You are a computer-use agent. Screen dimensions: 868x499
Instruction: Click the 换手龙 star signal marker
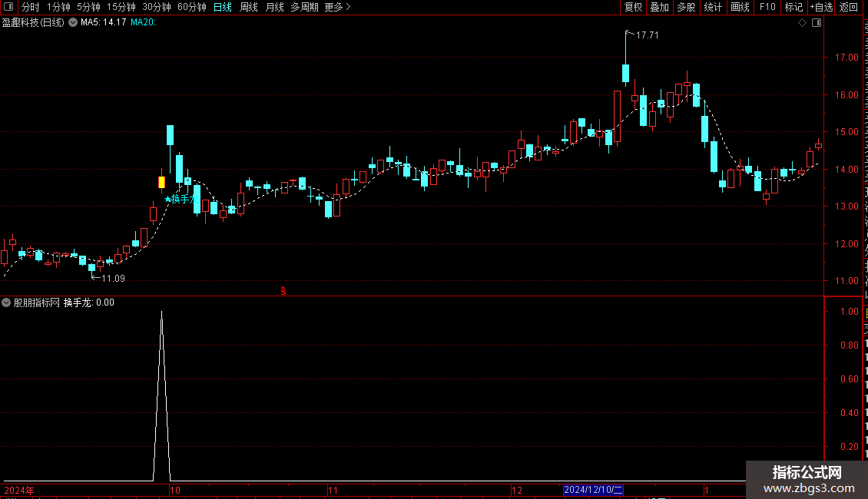coord(181,199)
